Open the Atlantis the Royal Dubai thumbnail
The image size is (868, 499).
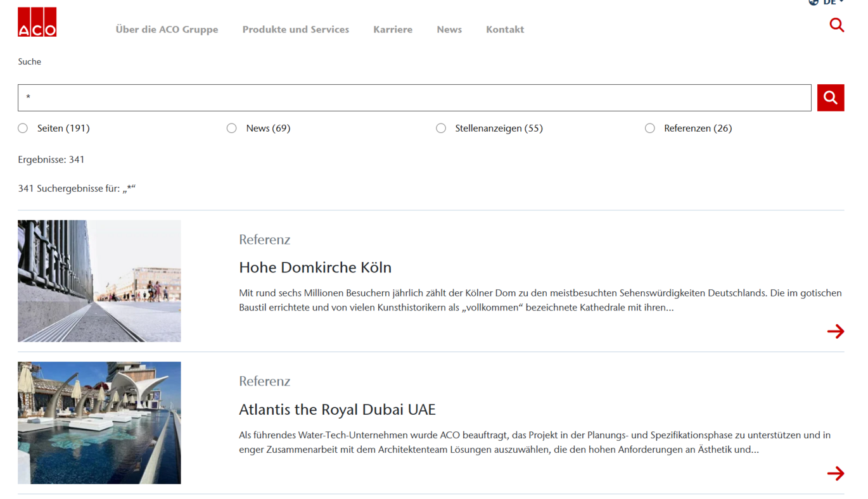[99, 423]
